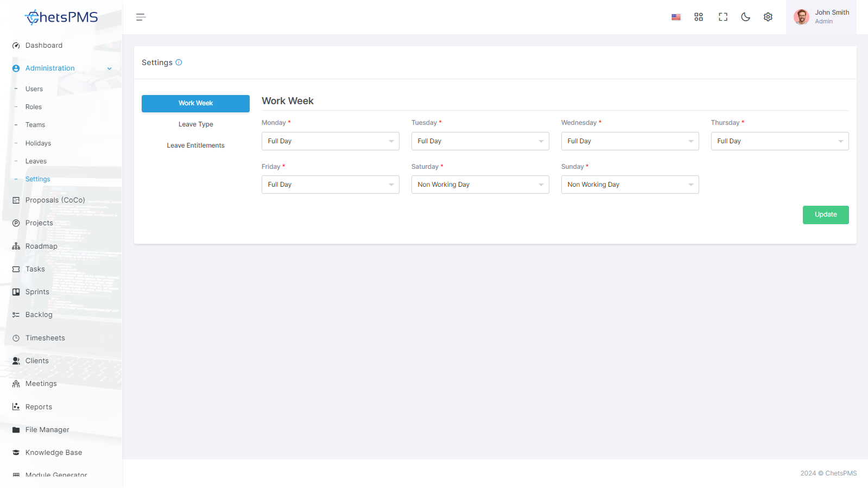Click the File Manager folder icon
The image size is (868, 488).
click(x=16, y=430)
